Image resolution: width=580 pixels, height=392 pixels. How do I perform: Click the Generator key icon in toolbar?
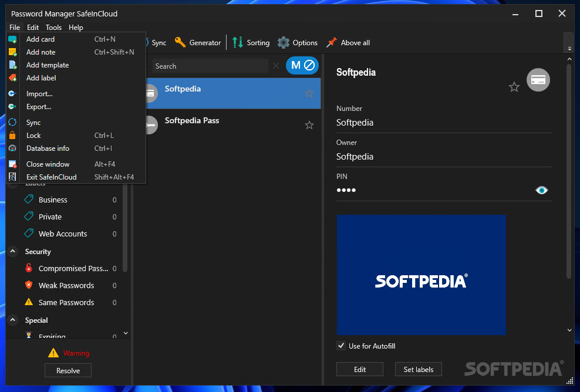[180, 42]
